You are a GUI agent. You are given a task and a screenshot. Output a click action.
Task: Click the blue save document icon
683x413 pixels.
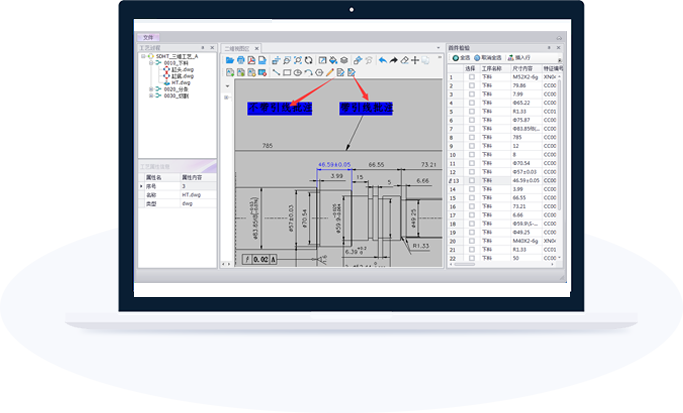point(262,60)
